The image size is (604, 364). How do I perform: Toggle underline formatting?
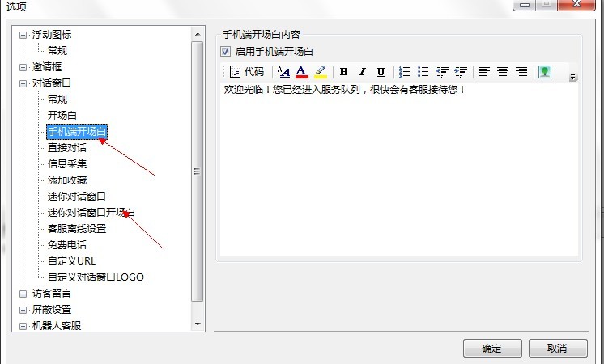381,72
